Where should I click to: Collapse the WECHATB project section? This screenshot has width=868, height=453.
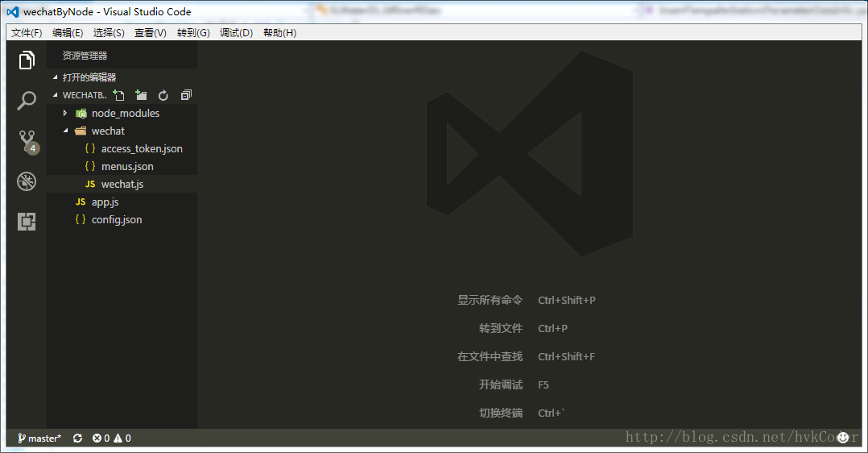pos(56,95)
